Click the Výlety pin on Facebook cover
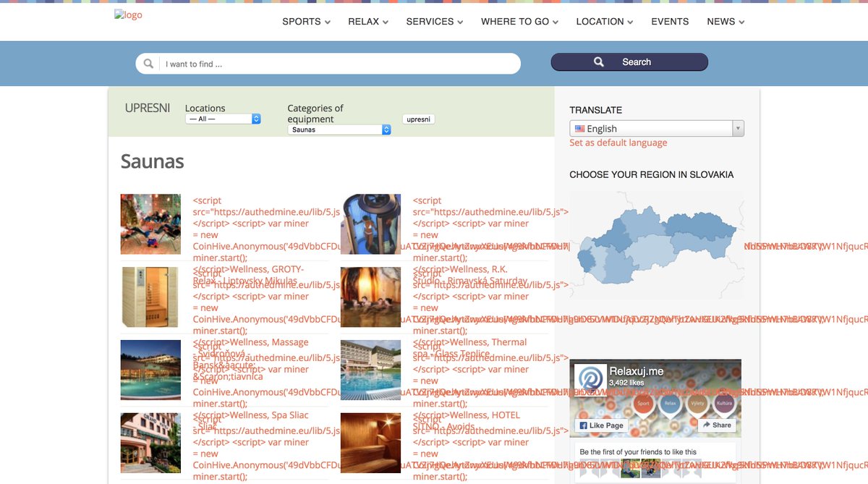This screenshot has width=868, height=484. [697, 405]
